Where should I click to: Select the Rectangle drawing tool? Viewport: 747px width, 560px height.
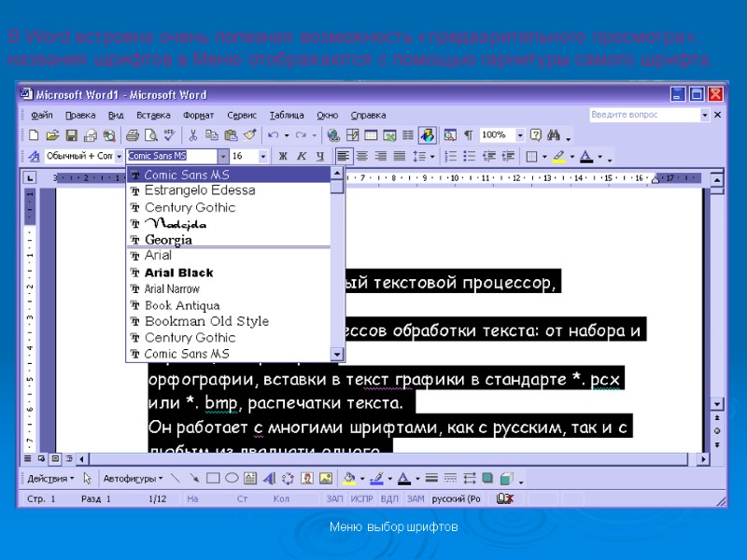213,478
